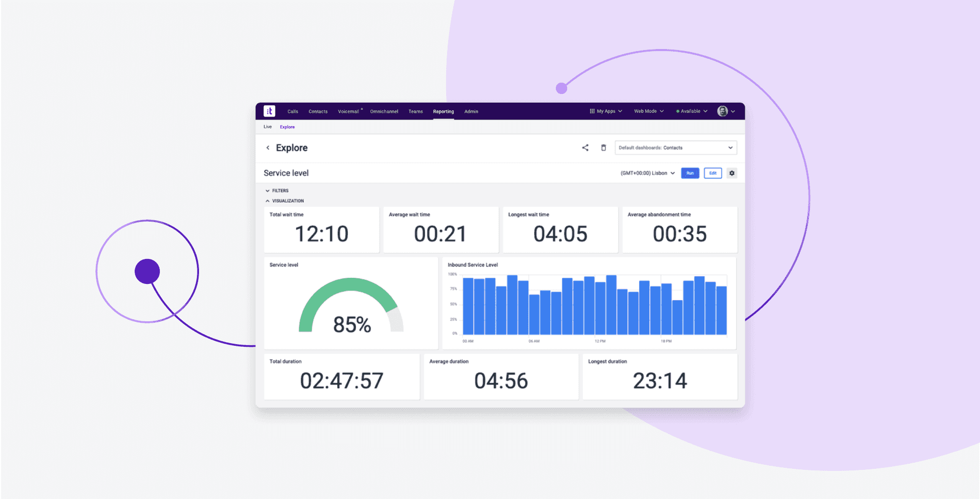
Task: Click the 85% Service level gauge
Action: (351, 312)
